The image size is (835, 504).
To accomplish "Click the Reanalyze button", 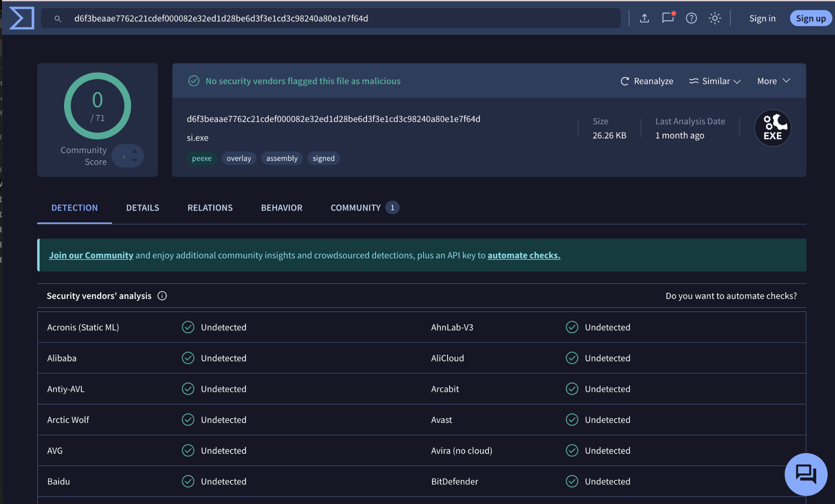I will pos(647,81).
